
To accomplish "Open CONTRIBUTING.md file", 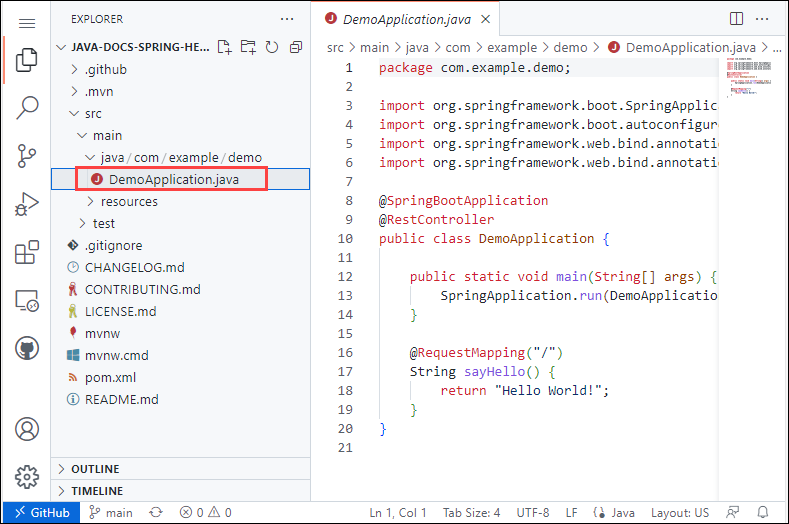I will (x=180, y=289).
